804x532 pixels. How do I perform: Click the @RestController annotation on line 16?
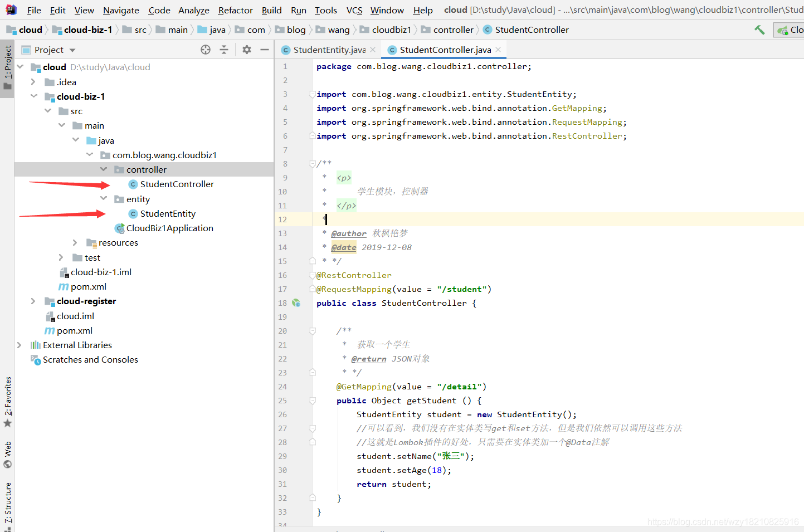pos(354,275)
